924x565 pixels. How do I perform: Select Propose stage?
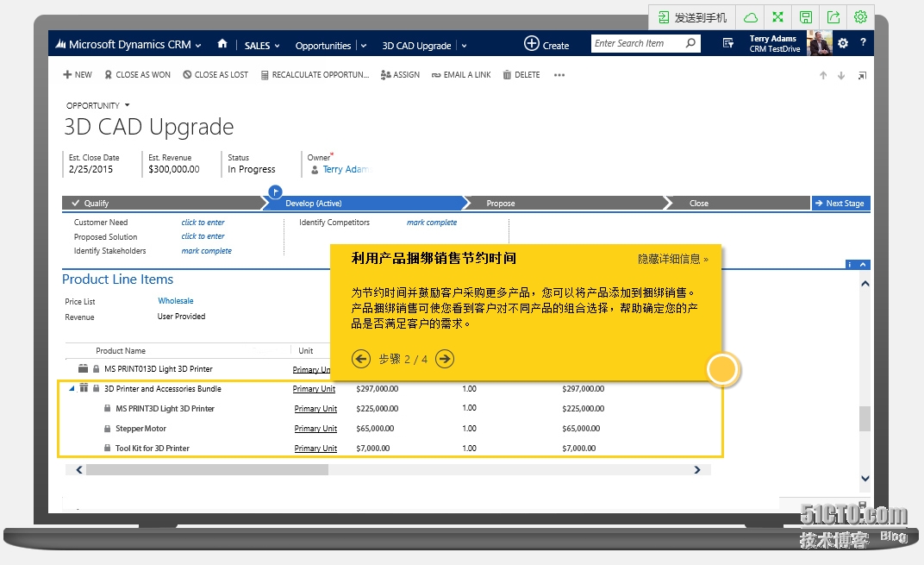[565, 203]
